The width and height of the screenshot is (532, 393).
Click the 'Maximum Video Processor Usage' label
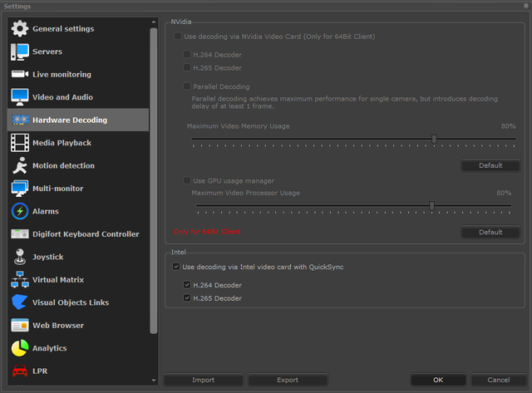(246, 193)
